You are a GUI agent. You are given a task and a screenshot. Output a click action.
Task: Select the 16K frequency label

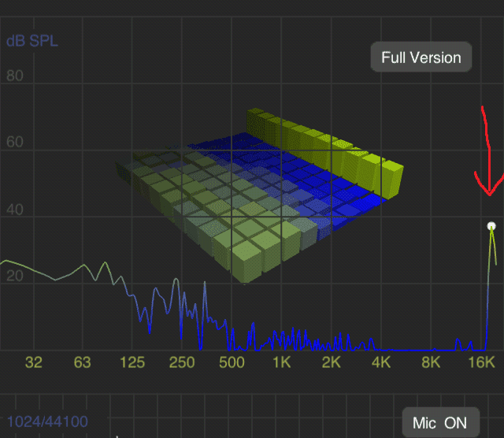pyautogui.click(x=481, y=362)
